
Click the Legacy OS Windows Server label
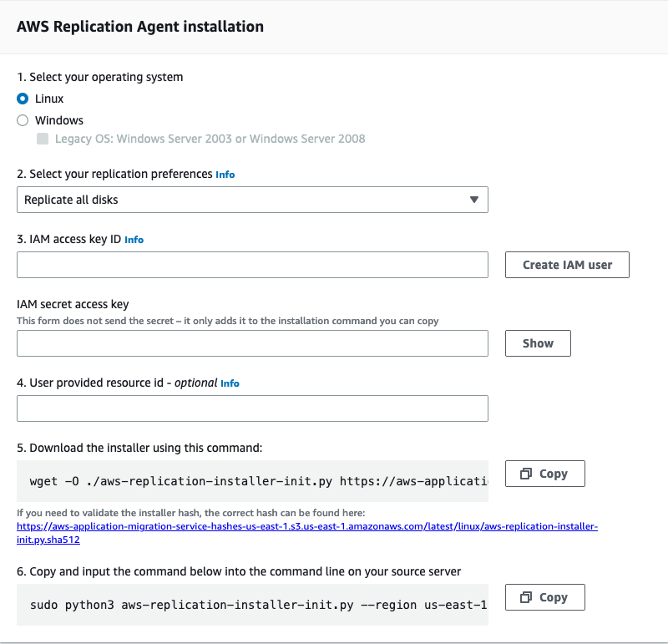coord(210,139)
